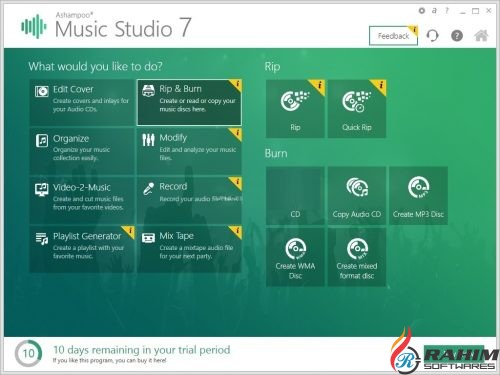Click the Edit Cover disc icon

[x=42, y=91]
